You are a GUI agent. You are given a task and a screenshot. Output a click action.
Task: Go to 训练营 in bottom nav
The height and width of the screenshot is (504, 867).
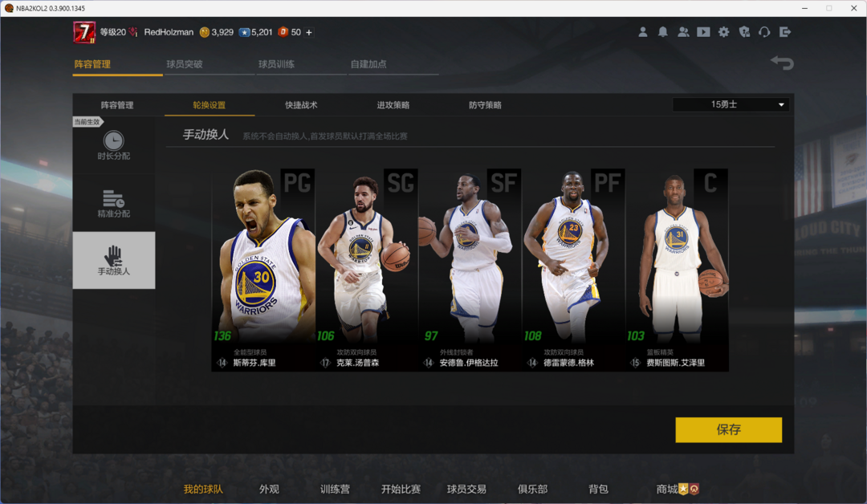[x=335, y=489]
